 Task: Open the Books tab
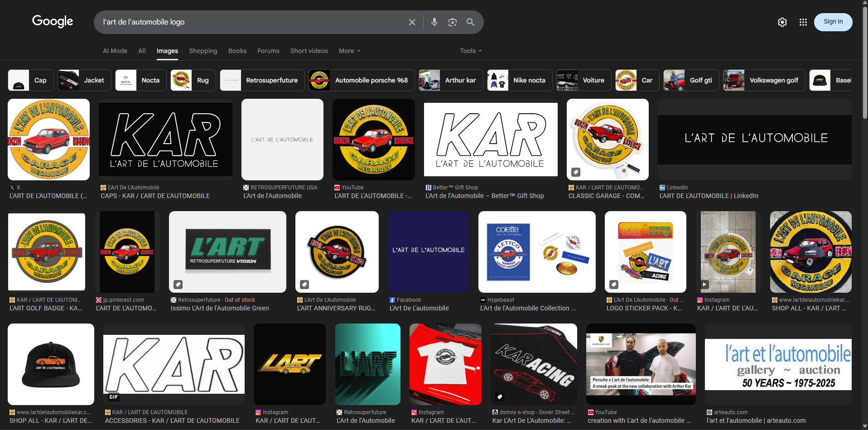[237, 51]
